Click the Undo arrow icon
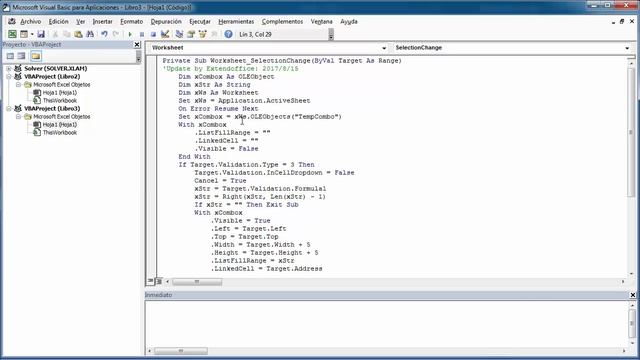 click(104, 34)
